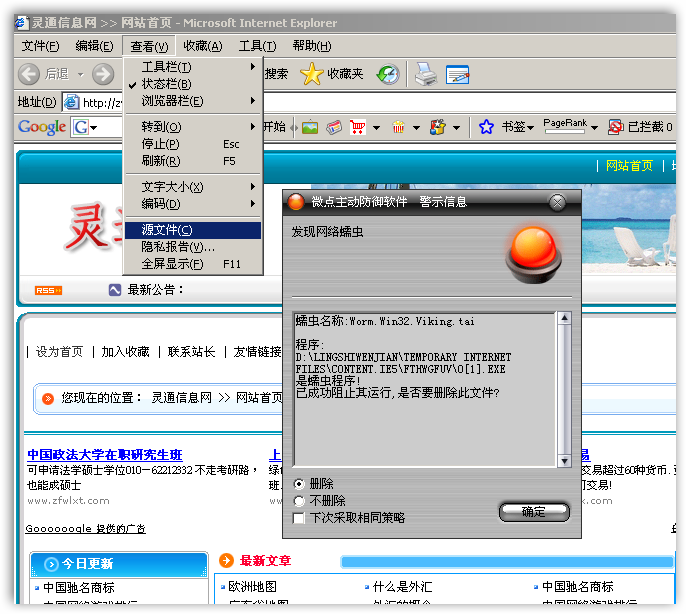Image resolution: width=687 pixels, height=615 pixels.
Task: Click the 什么是外汇 article link
Action: pos(403,587)
